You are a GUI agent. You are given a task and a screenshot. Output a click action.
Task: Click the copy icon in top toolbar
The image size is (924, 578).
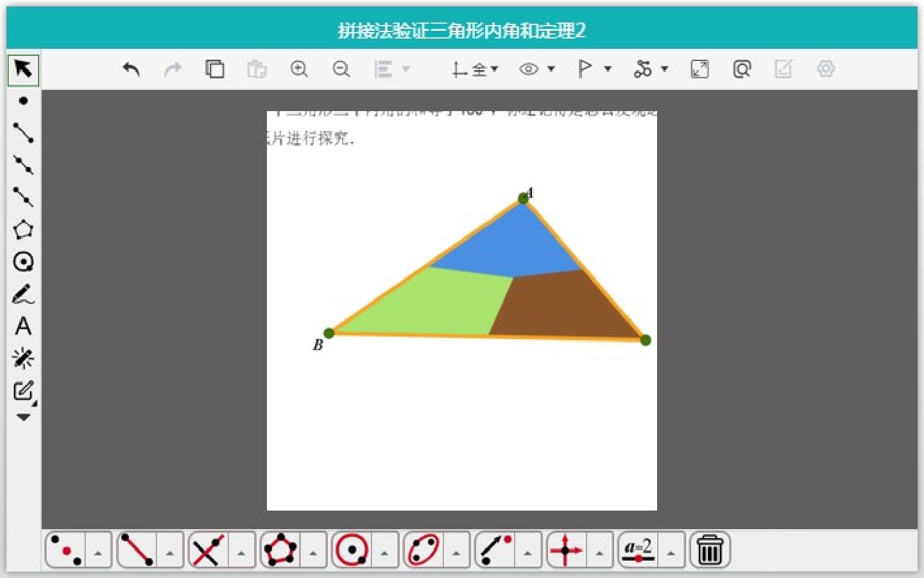[214, 69]
